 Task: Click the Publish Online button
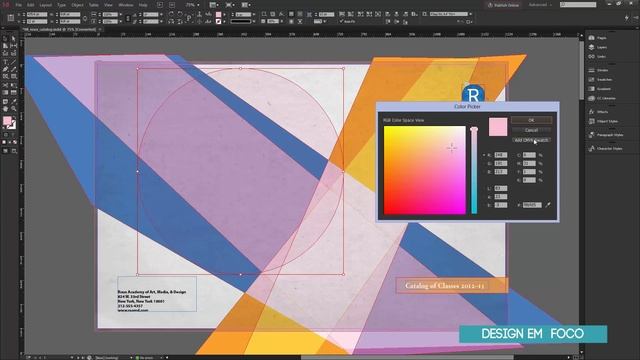point(503,5)
